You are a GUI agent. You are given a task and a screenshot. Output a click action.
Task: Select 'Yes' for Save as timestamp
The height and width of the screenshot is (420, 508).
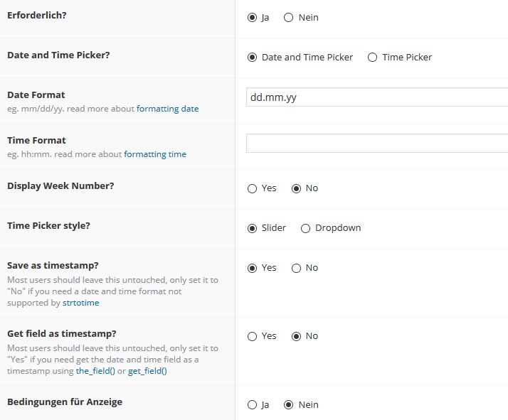252,268
